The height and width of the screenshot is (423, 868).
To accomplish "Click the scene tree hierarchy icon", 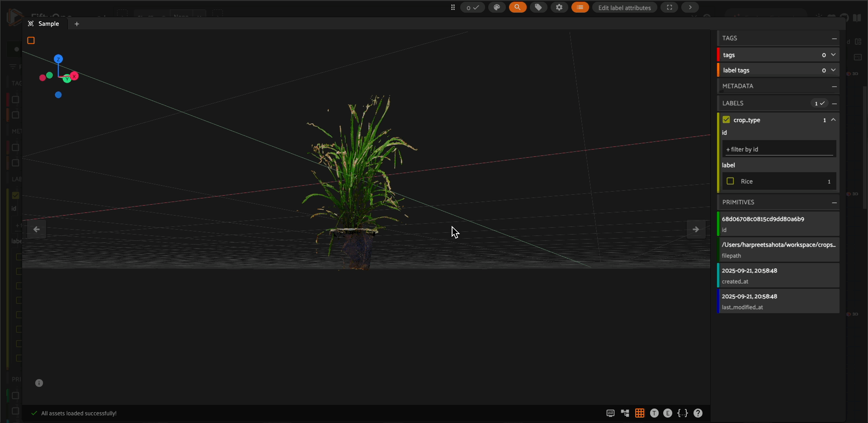I will [x=625, y=413].
